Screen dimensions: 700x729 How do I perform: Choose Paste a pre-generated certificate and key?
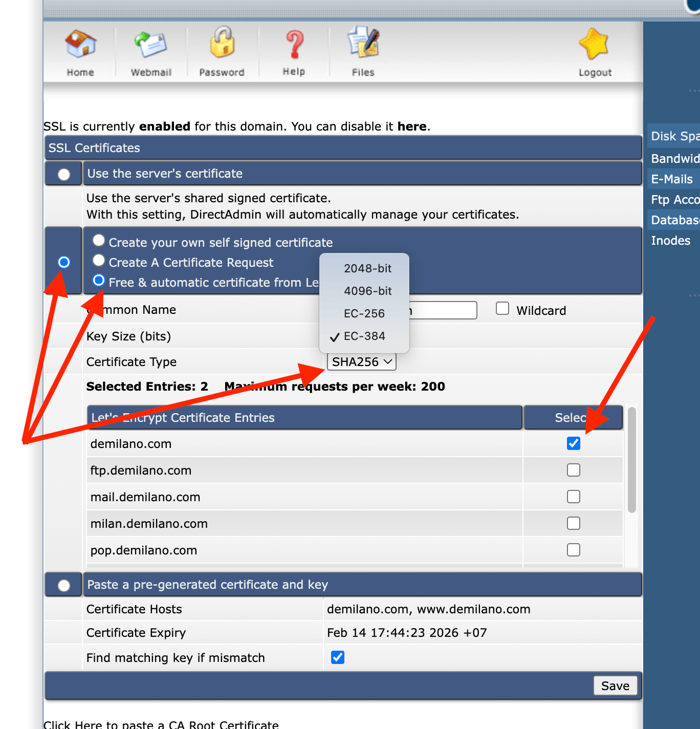pos(63,584)
